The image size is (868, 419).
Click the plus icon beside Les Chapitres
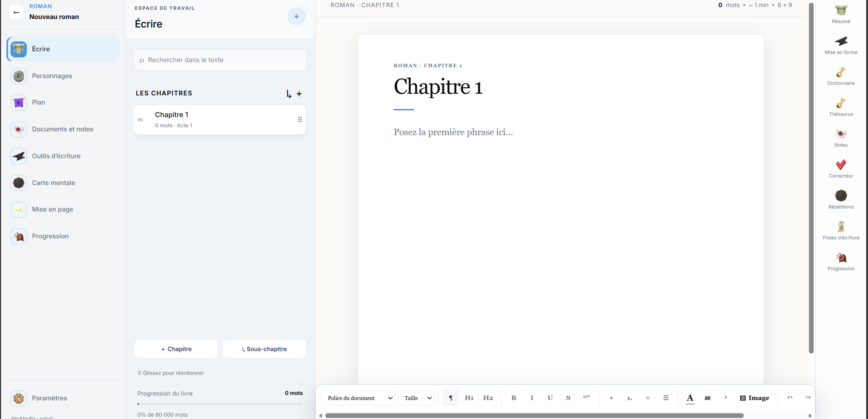pos(299,94)
